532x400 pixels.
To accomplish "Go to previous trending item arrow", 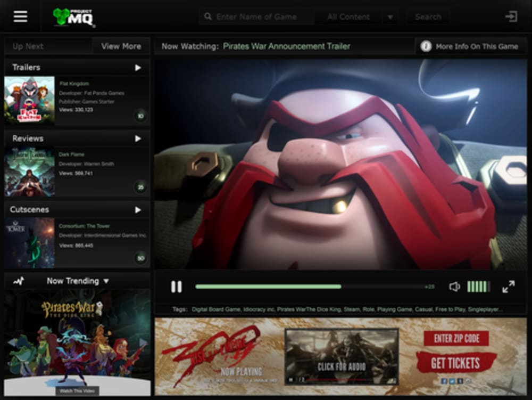I will click(12, 342).
